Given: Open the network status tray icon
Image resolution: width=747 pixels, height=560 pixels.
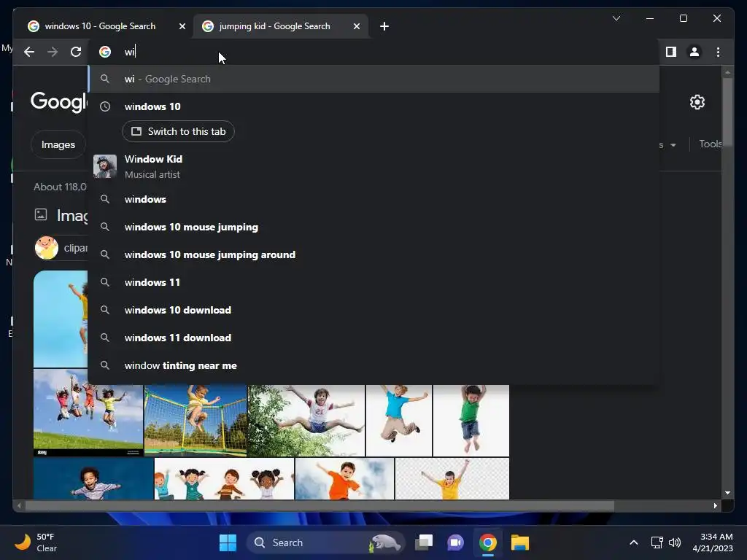Looking at the screenshot, I should tap(657, 542).
